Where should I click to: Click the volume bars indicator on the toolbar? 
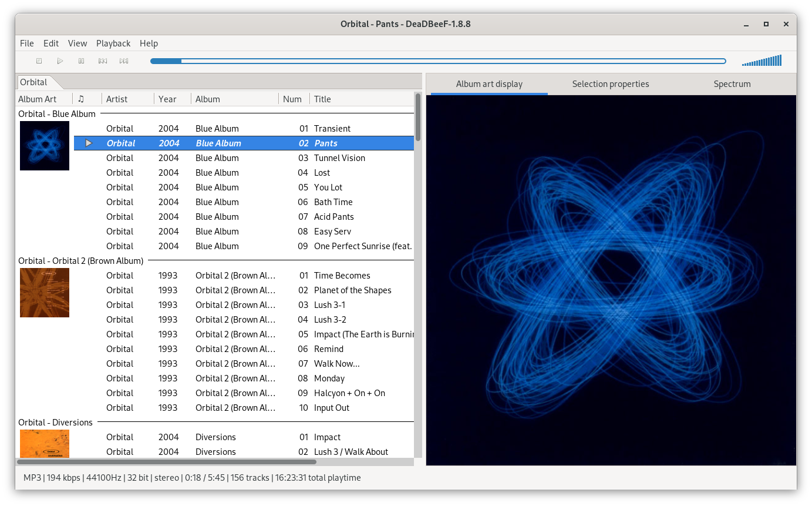762,61
